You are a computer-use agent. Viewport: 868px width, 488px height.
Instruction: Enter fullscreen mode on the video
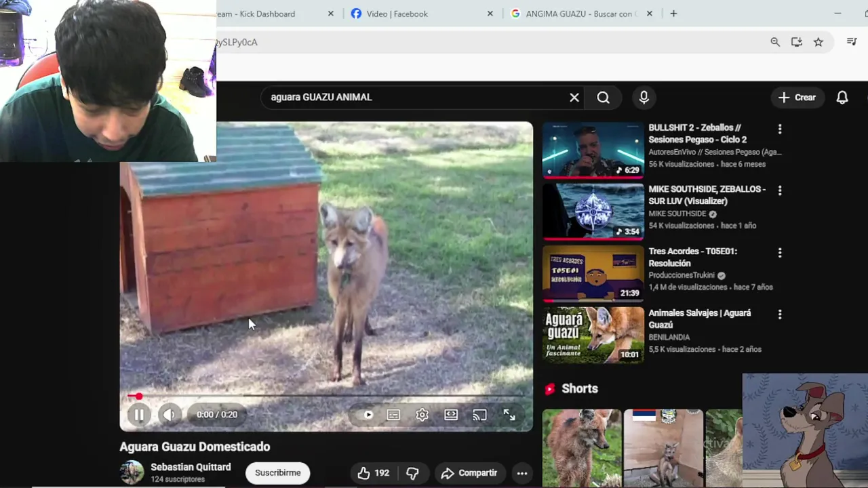click(x=509, y=415)
